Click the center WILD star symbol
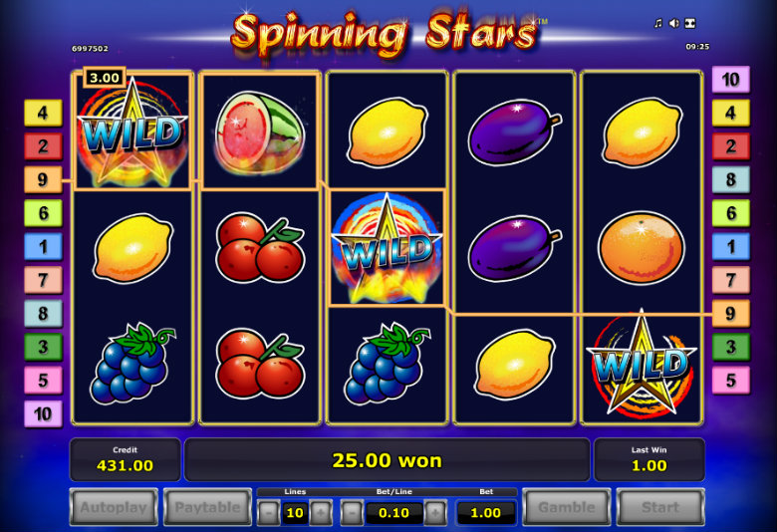This screenshot has height=532, width=777. point(387,248)
